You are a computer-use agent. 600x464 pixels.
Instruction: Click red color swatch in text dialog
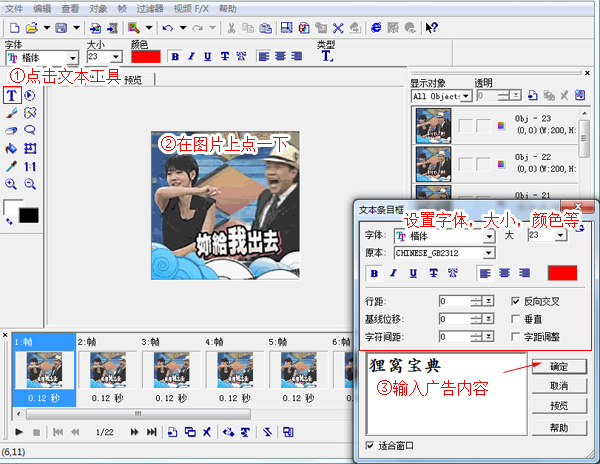click(x=562, y=273)
